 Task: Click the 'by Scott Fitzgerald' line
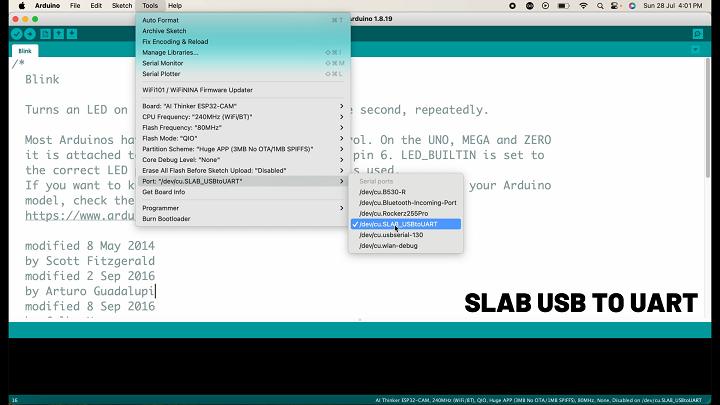point(90,261)
